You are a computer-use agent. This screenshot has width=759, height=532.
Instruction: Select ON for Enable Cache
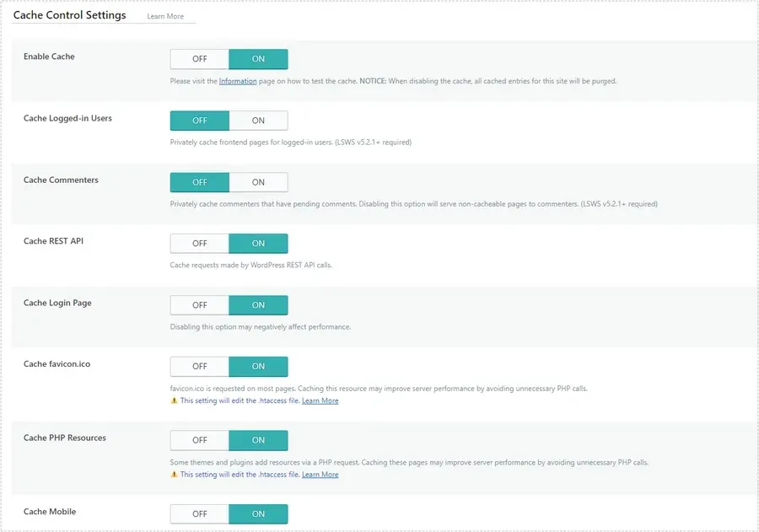click(x=259, y=59)
